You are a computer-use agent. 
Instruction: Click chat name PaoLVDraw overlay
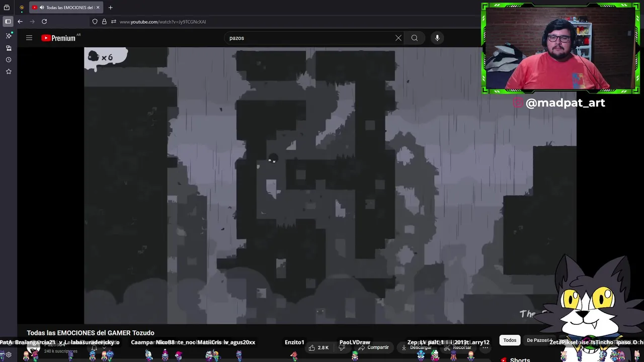355,342
